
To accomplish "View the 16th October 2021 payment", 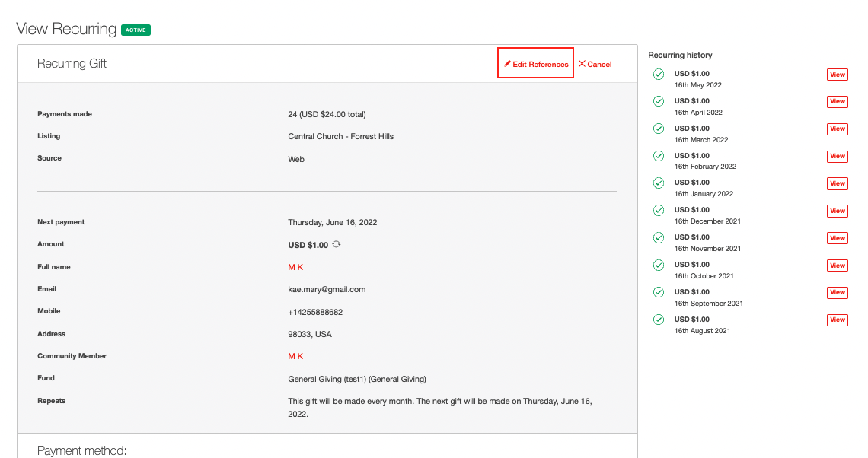I will click(837, 265).
